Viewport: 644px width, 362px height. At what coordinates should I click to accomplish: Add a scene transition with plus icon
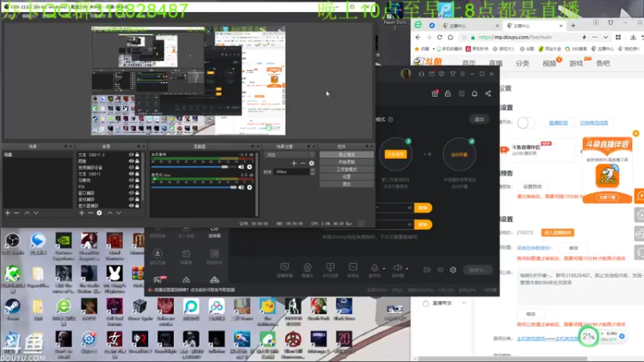(x=294, y=163)
